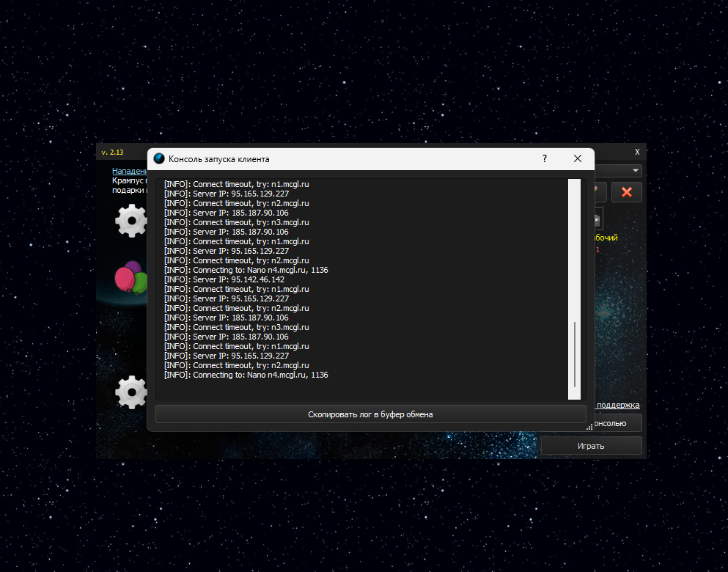Viewport: 728px width, 572px height.
Task: Click the lower gear icon in launcher
Action: pos(132,392)
